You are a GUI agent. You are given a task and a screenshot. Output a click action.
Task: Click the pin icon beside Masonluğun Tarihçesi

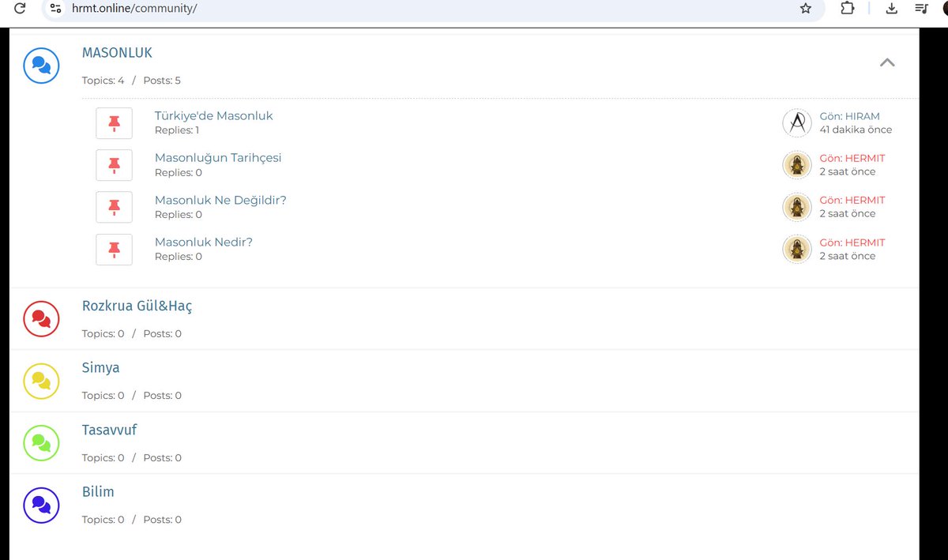pyautogui.click(x=114, y=165)
